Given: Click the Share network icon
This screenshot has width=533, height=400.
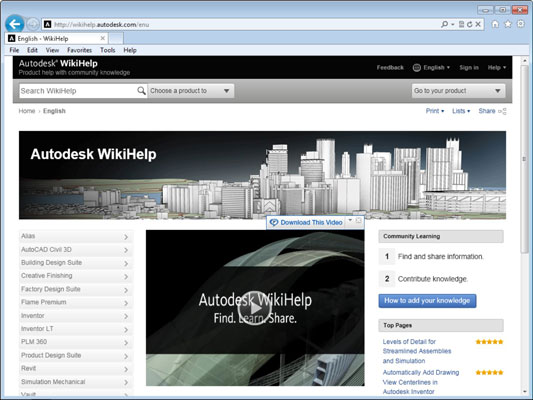Looking at the screenshot, I should pos(502,111).
